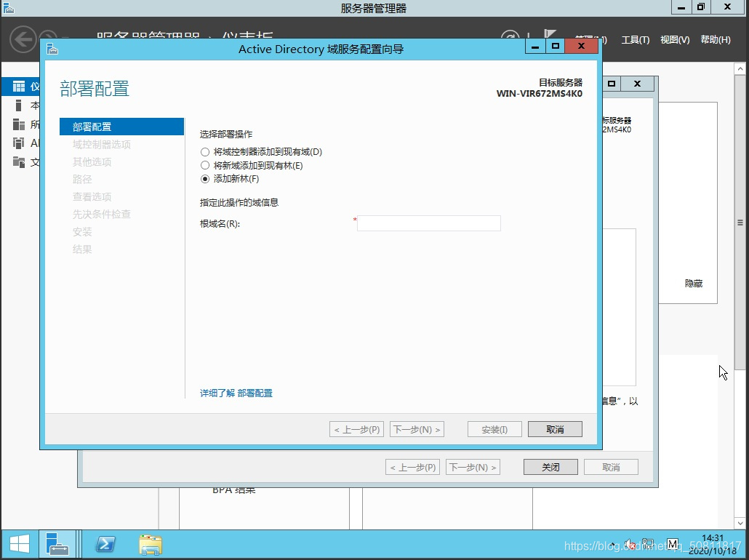Viewport: 749px width, 560px height.
Task: Select 安装 step in sidebar
Action: [82, 232]
